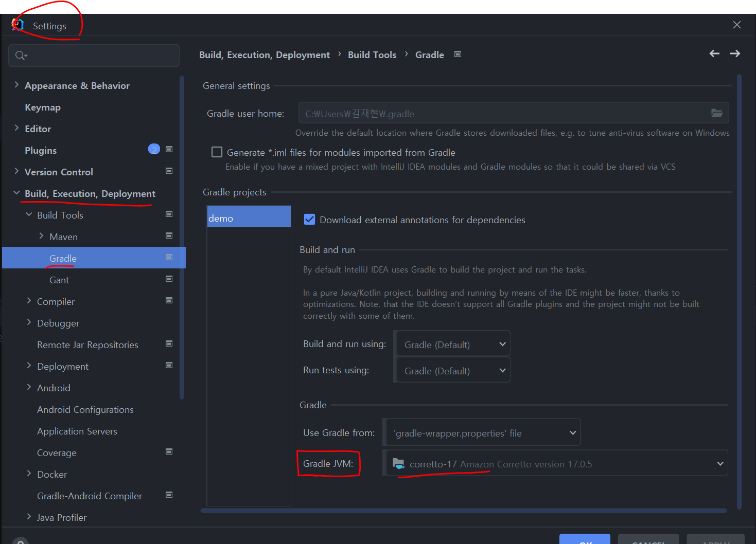
Task: Click Build, Execution, Deployment breadcrumb
Action: tap(265, 55)
